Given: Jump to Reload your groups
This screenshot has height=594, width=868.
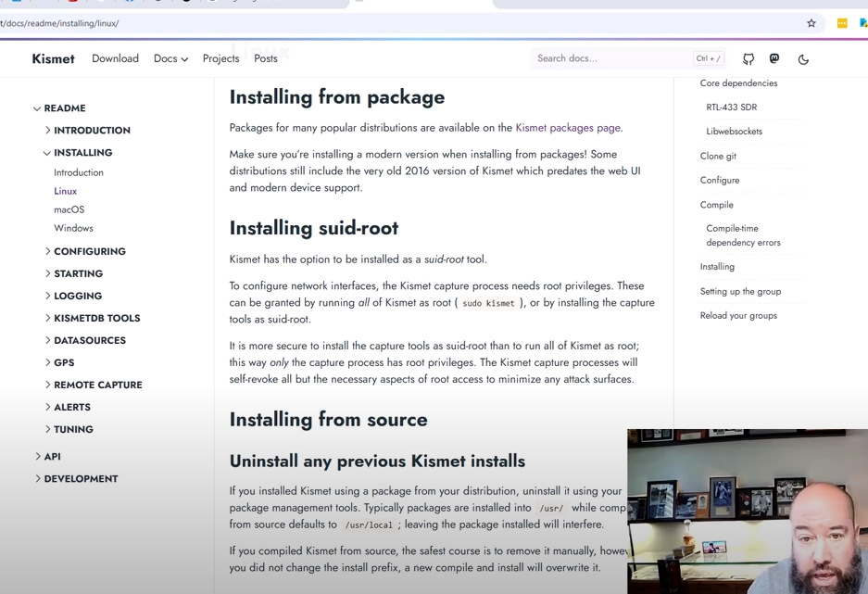Looking at the screenshot, I should 738,316.
